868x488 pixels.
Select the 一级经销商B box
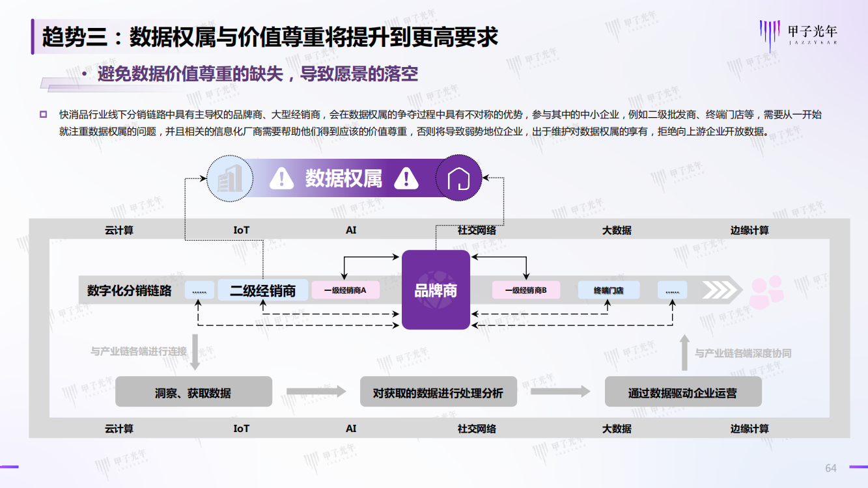(x=526, y=290)
